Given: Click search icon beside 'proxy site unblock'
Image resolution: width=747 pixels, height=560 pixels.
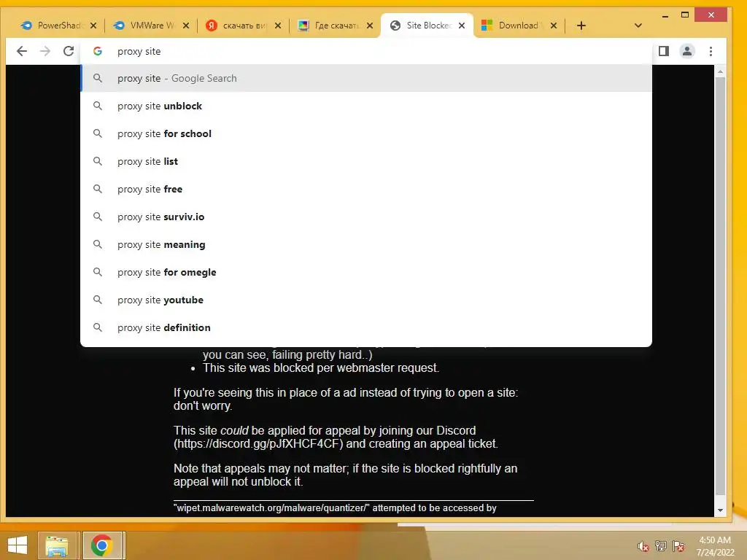Looking at the screenshot, I should (x=98, y=106).
